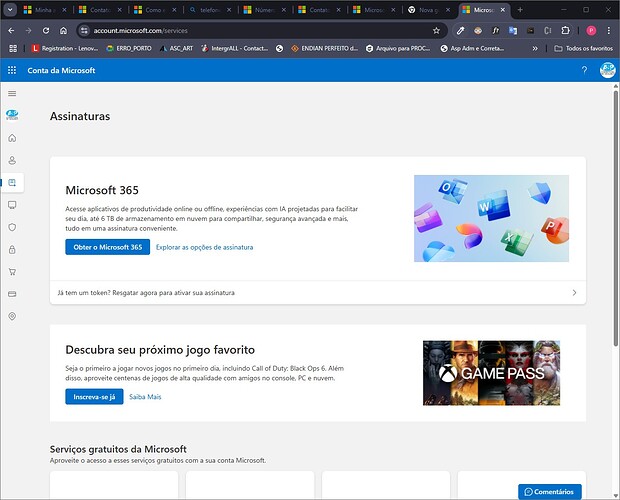Viewport: 620px width, 500px height.
Task: Open Registration - Lenovo bookmark
Action: click(x=65, y=48)
